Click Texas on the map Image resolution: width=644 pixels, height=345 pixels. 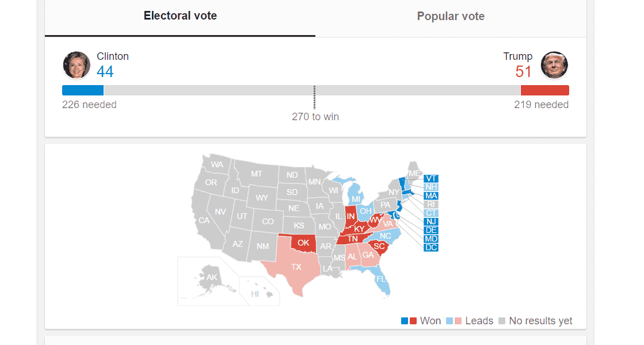(296, 267)
